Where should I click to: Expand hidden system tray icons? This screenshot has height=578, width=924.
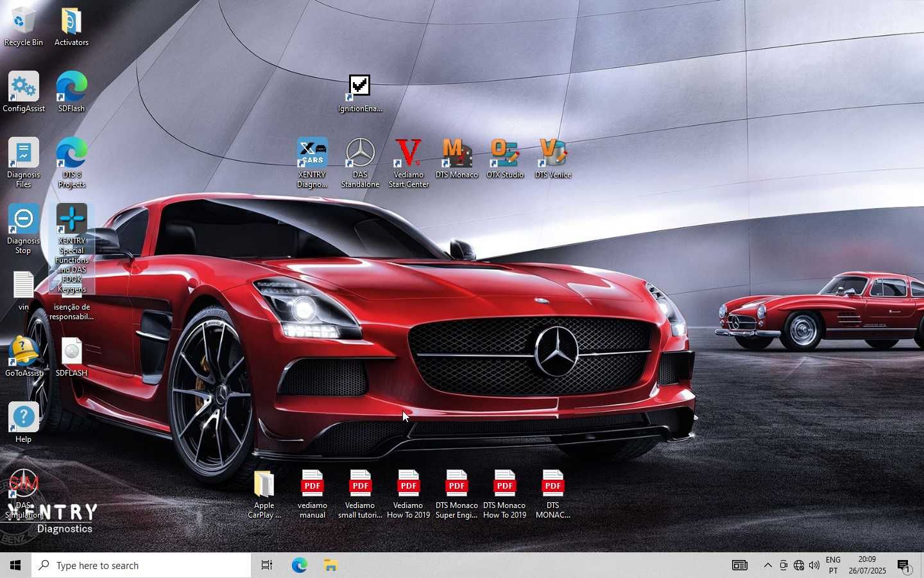(767, 565)
